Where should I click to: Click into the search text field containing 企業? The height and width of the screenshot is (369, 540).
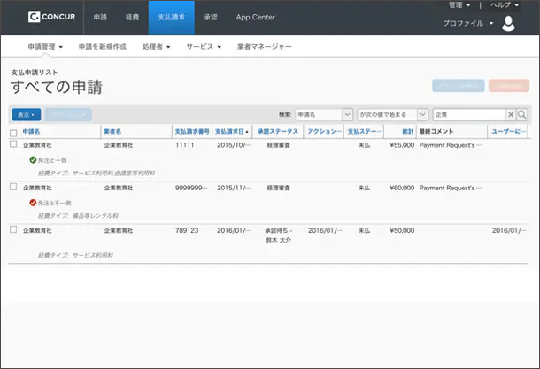coord(469,114)
